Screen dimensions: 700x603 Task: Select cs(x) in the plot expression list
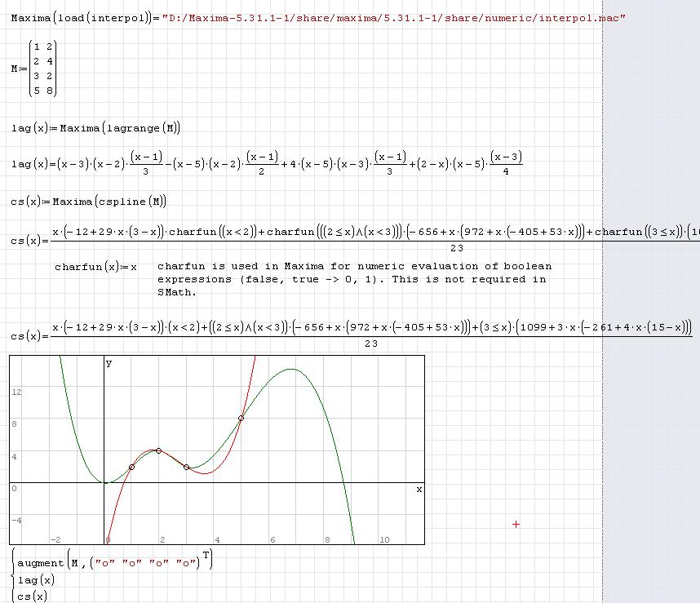click(x=34, y=596)
